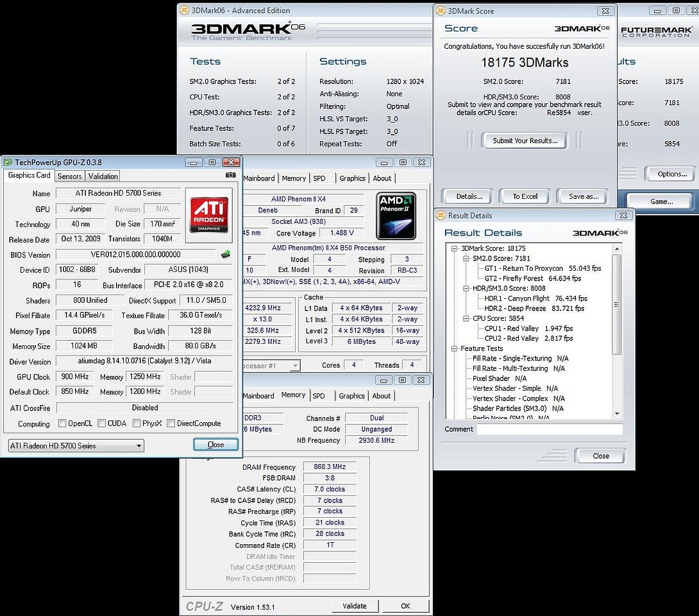Check the DirectCompute checkbox
This screenshot has height=616, width=699.
point(171,424)
